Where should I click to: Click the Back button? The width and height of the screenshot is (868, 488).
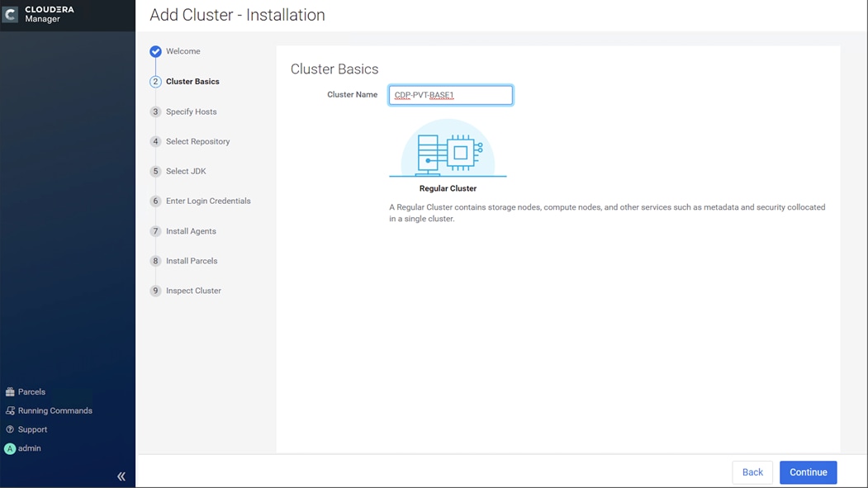coord(752,472)
